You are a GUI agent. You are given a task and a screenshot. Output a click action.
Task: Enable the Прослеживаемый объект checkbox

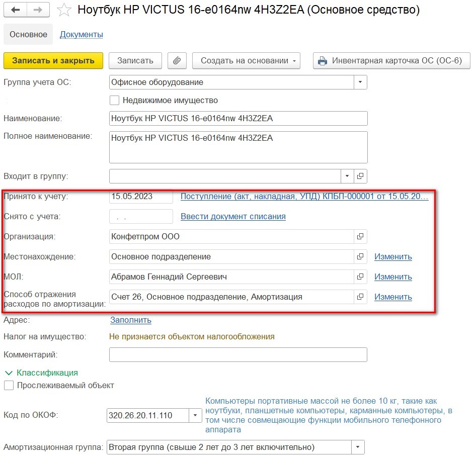click(9, 386)
